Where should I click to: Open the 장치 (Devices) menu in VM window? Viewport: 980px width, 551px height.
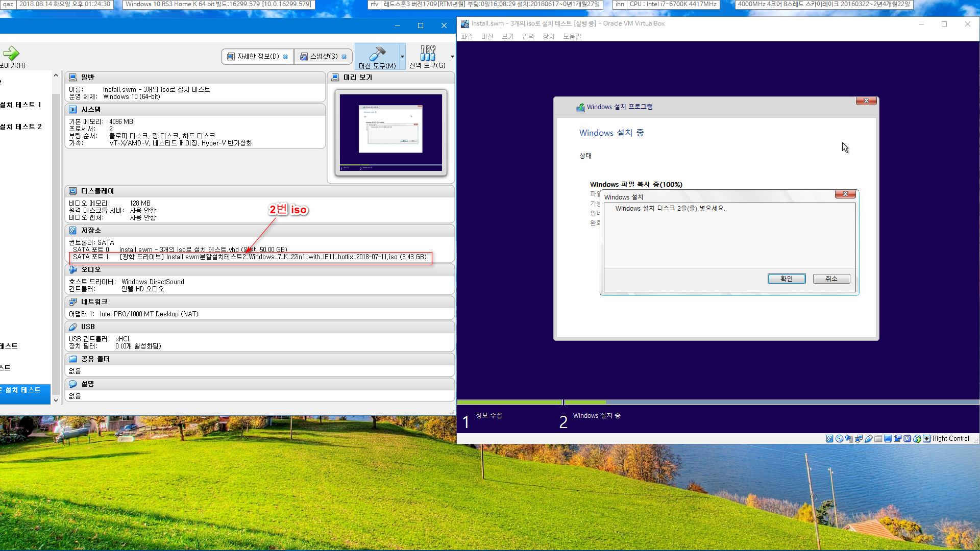pyautogui.click(x=548, y=36)
